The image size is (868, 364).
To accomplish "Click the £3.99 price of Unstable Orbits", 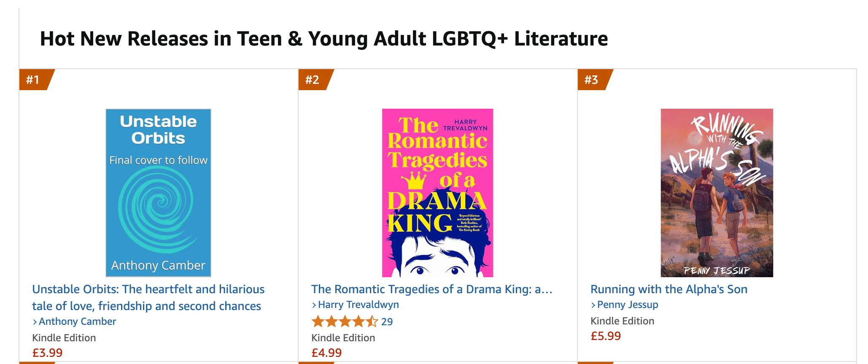I will point(47,353).
